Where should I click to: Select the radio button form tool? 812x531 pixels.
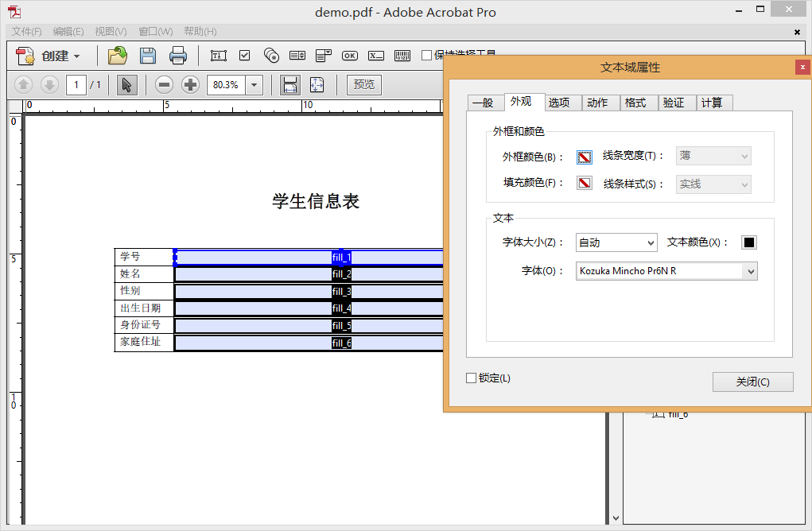(271, 56)
